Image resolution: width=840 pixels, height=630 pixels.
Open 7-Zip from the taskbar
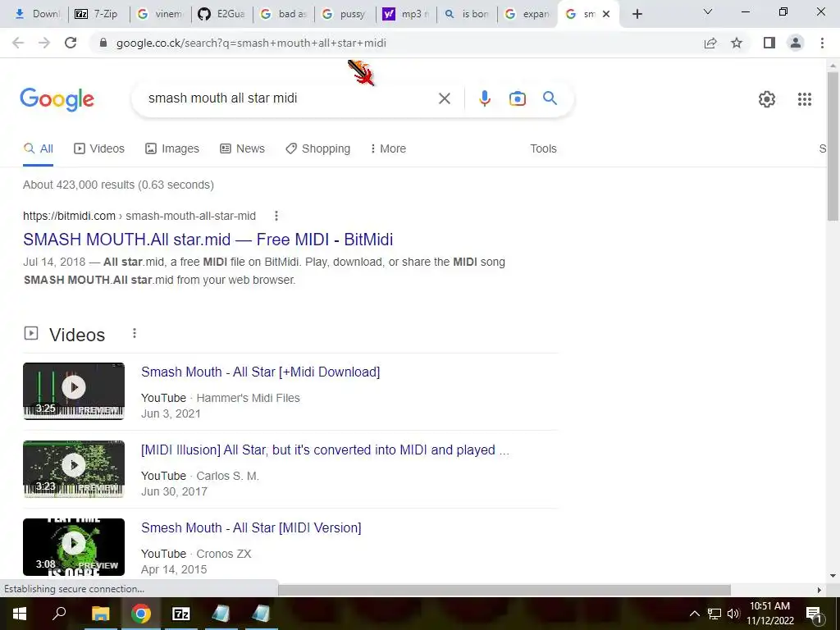(x=181, y=614)
